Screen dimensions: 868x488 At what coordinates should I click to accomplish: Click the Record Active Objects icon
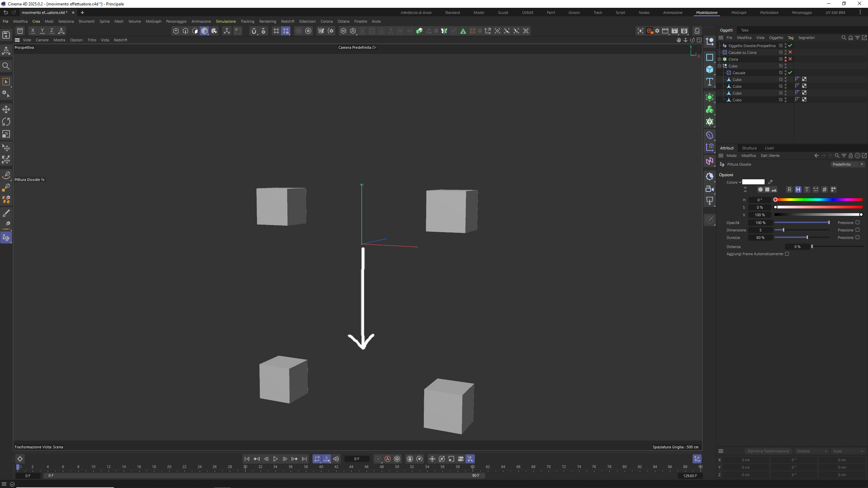(378, 459)
